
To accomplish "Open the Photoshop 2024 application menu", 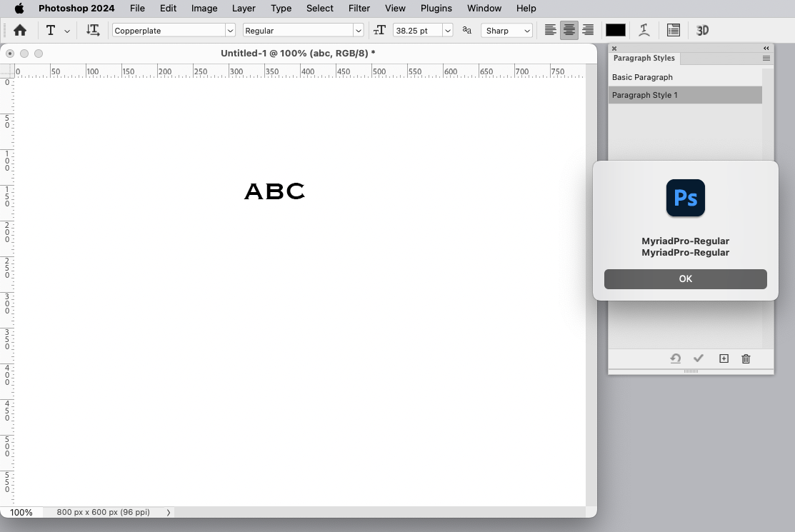I will pos(76,8).
